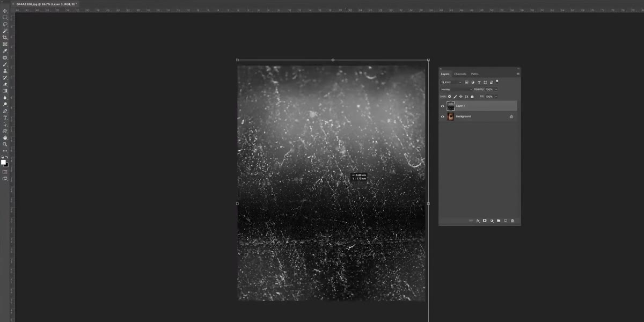Viewport: 644px width, 322px height.
Task: Toggle the adjustment layer filter
Action: point(473,82)
